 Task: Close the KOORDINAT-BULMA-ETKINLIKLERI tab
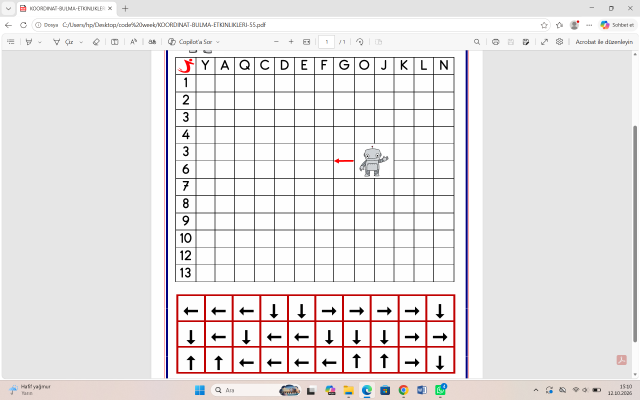tap(110, 8)
